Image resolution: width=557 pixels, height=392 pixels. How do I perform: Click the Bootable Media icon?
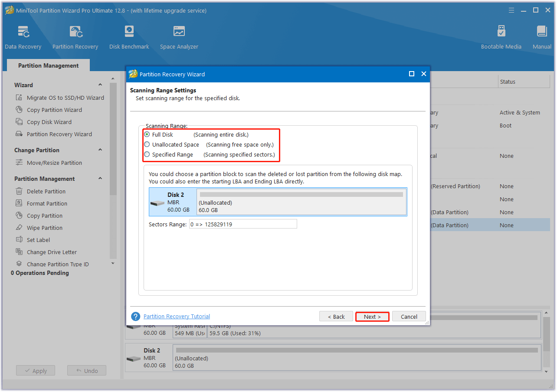(x=501, y=37)
